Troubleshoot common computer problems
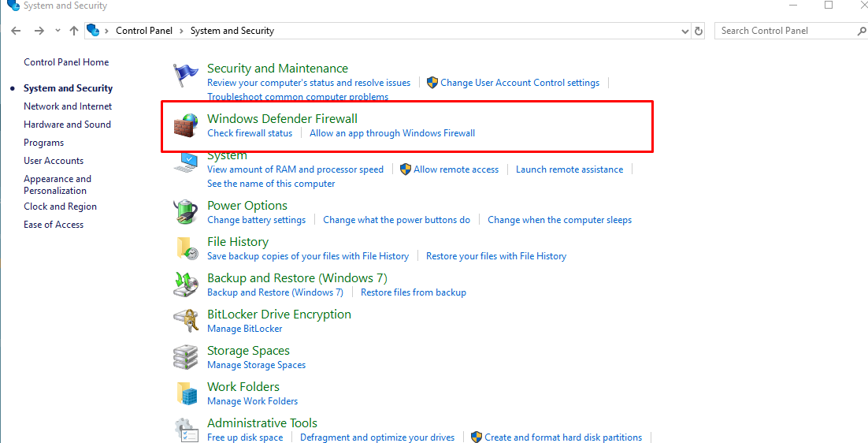The height and width of the screenshot is (443, 868). (x=298, y=97)
